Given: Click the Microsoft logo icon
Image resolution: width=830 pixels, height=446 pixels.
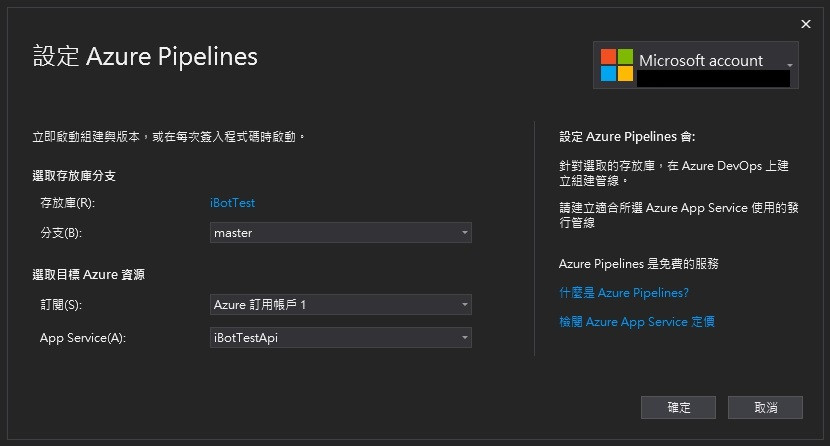Looking at the screenshot, I should click(x=617, y=64).
